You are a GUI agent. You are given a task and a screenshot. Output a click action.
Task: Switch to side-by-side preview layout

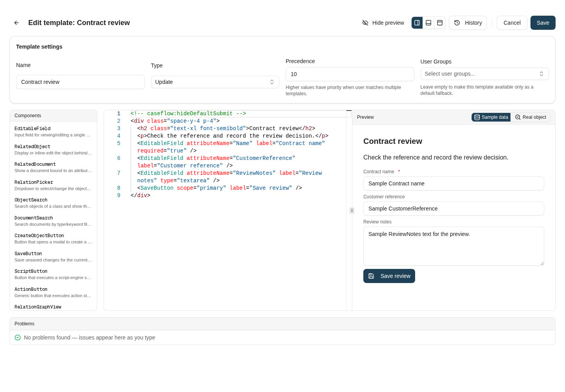click(x=417, y=23)
